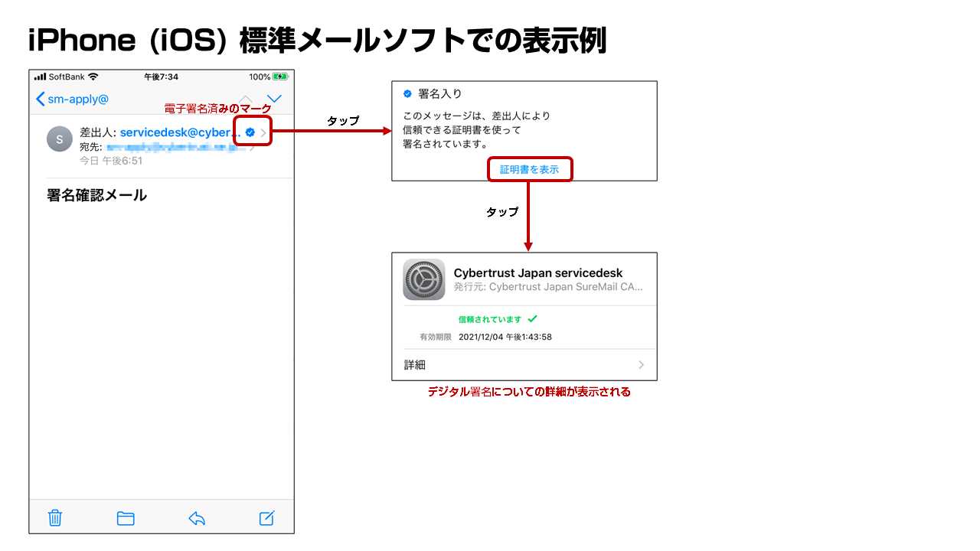Screen dimensions: 980x551
Task: Tap the battery indicator in status bar
Action: pos(280,77)
